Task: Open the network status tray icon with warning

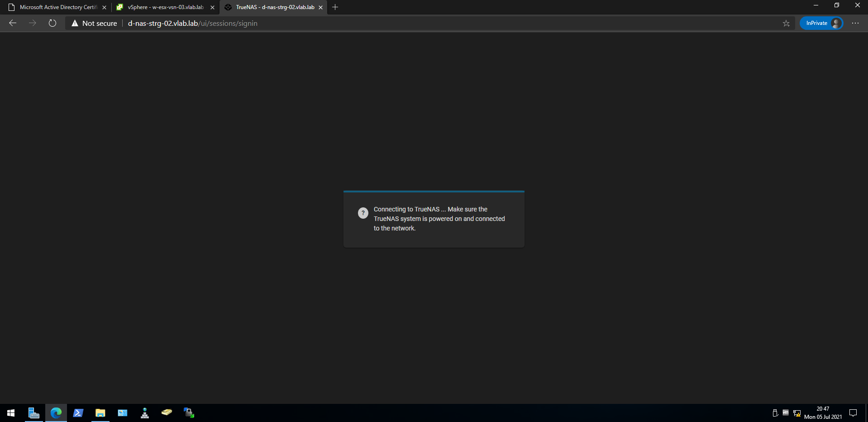Action: pyautogui.click(x=797, y=413)
